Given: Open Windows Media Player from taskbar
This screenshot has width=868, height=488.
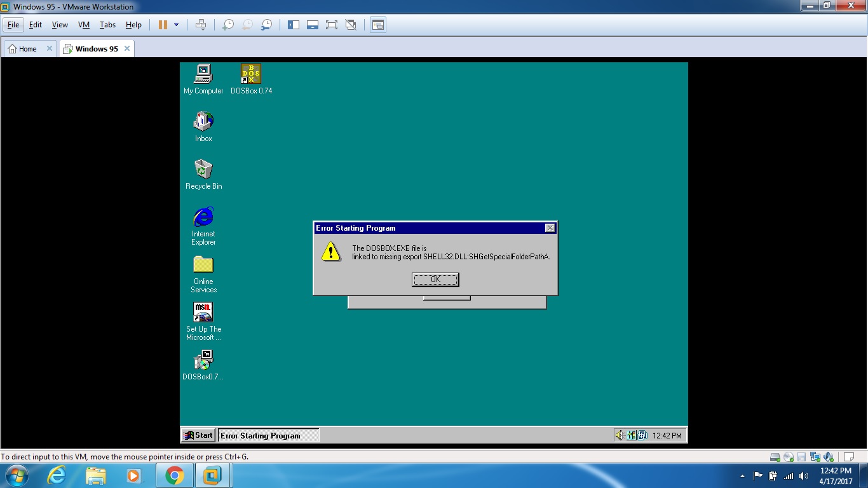Looking at the screenshot, I should (x=134, y=475).
